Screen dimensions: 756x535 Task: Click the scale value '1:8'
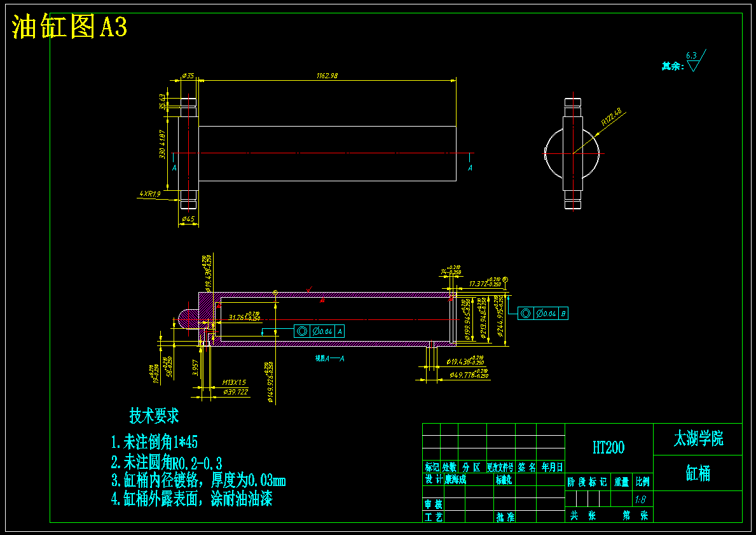pos(640,499)
